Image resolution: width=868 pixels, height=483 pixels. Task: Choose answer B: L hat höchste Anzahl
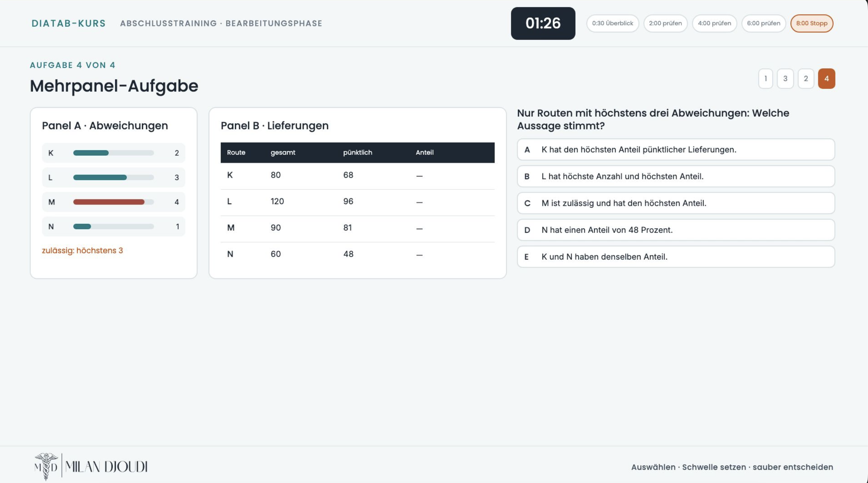pos(676,176)
